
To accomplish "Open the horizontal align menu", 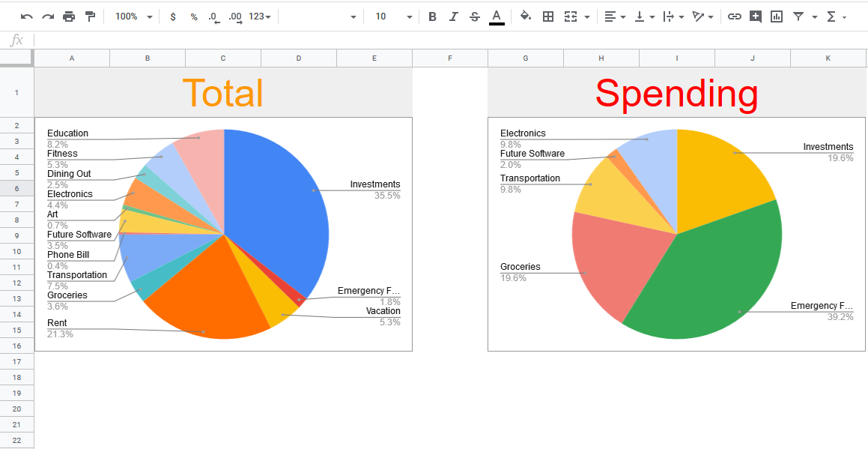I will (x=615, y=16).
